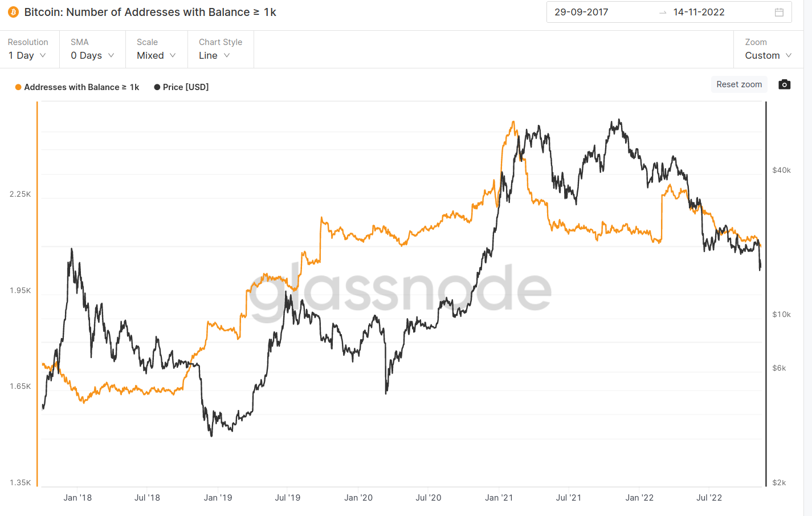Expand the Zoom Custom dropdown
812x516 pixels.
click(768, 55)
